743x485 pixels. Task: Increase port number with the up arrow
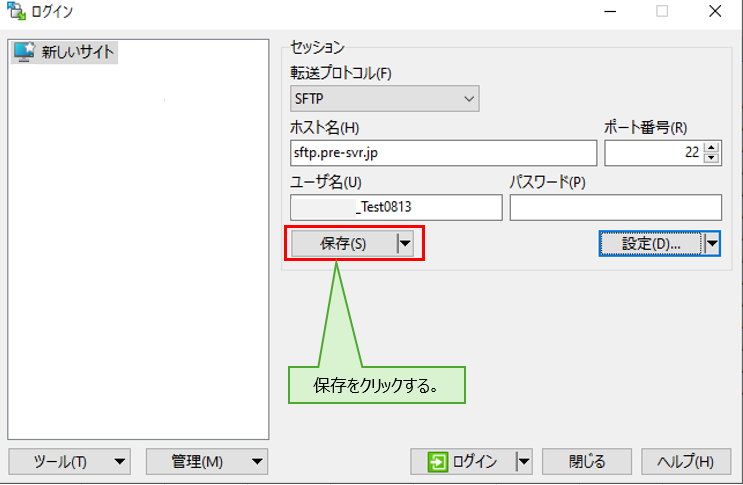click(711, 147)
